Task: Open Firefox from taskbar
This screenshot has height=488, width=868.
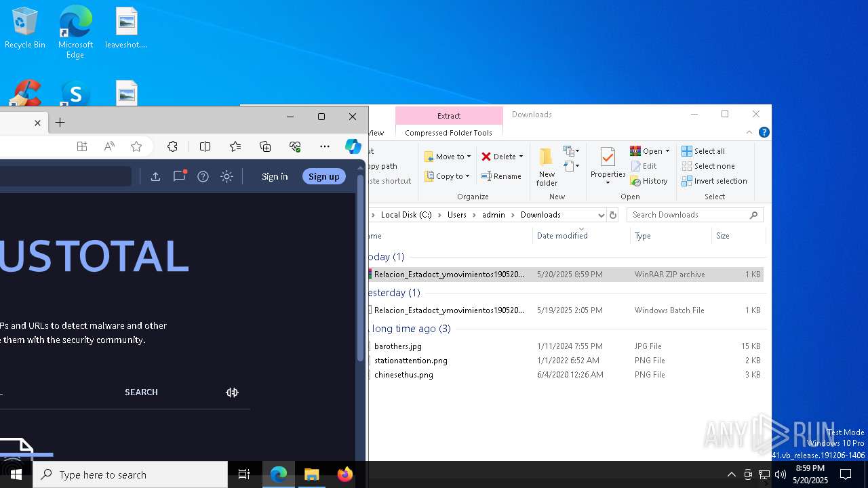Action: [x=344, y=474]
